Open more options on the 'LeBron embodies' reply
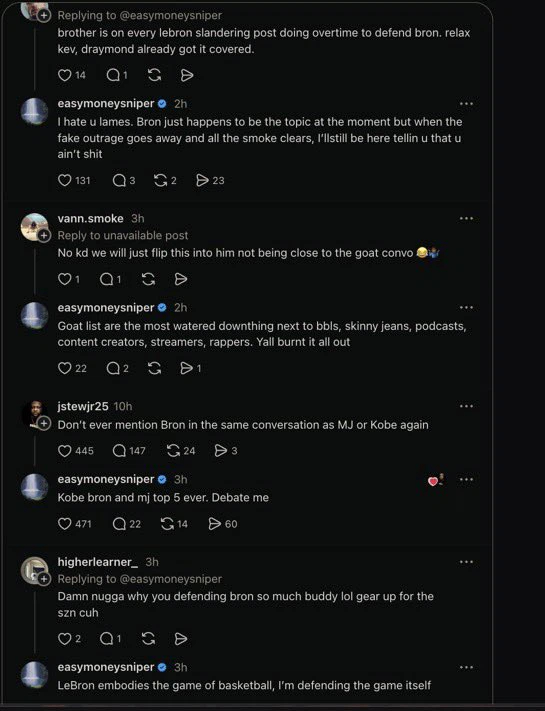 tap(466, 667)
